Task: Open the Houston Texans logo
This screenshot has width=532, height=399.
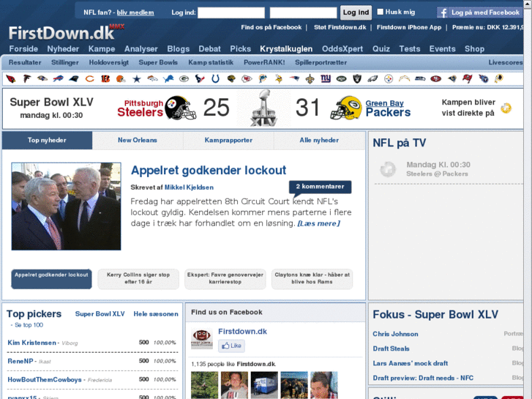Action: [200, 79]
